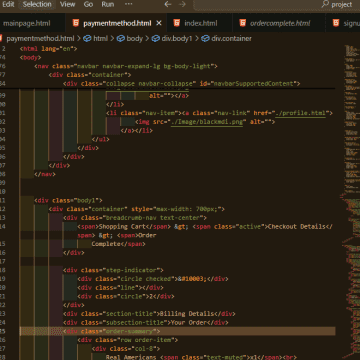Image resolution: width=360 pixels, height=360 pixels.
Task: Expand the chevron after paymentmethod.html breadcrumb
Action: 79,38
